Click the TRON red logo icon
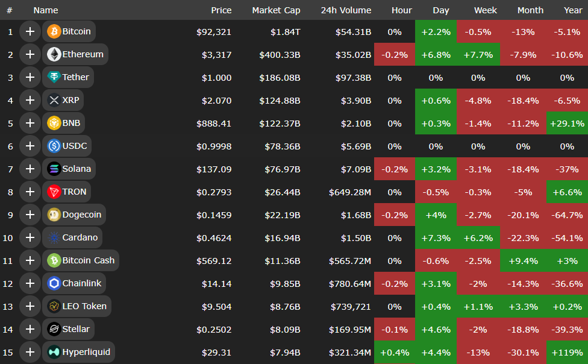 click(x=54, y=192)
